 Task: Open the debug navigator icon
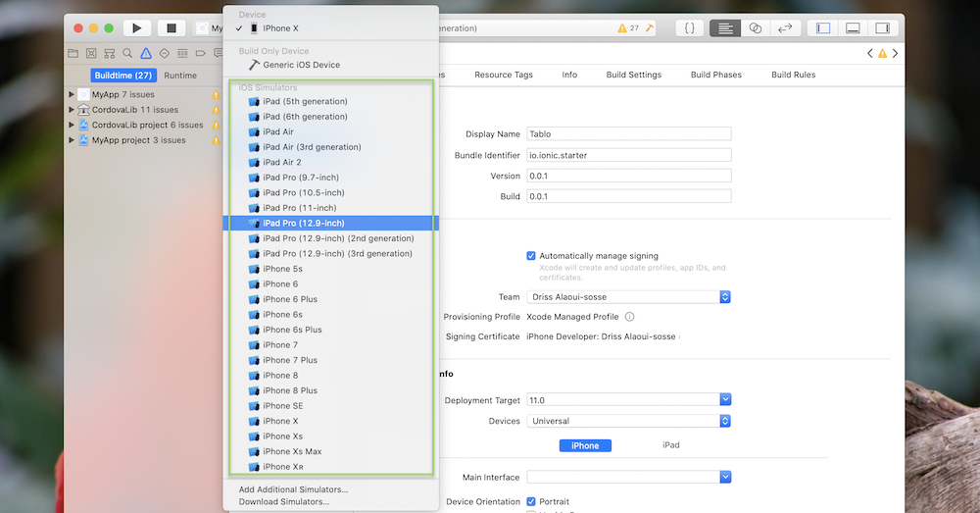182,53
